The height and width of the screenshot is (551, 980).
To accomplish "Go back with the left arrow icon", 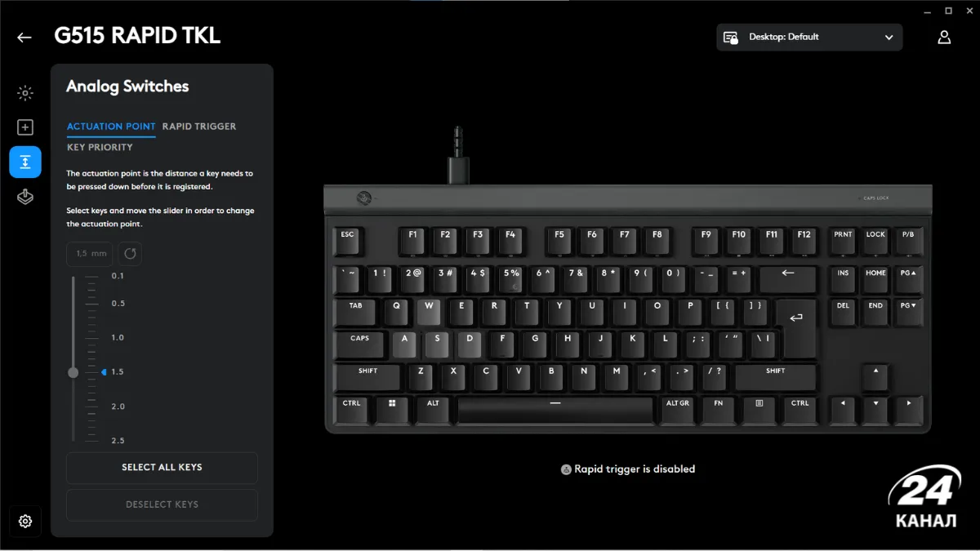I will click(x=24, y=38).
